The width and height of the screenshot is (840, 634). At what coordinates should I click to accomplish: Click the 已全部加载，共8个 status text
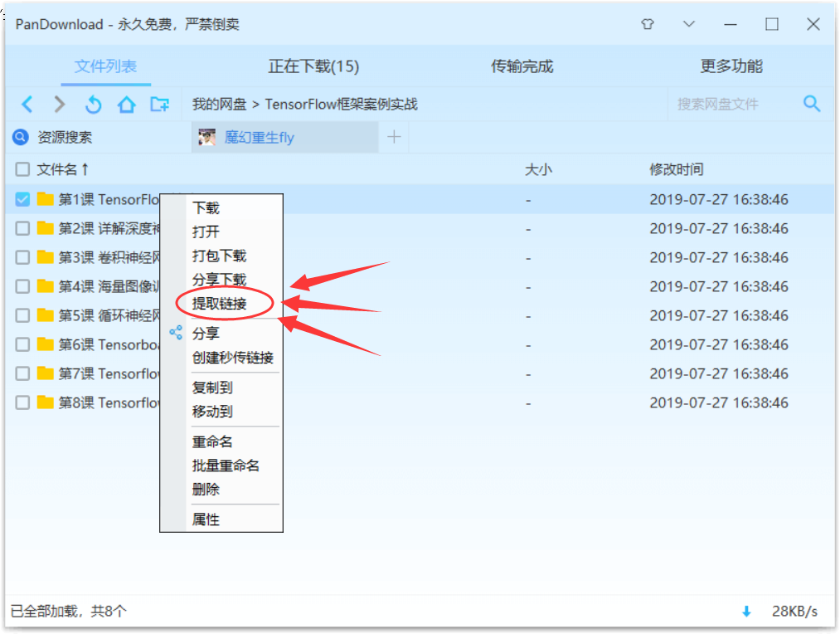[69, 612]
